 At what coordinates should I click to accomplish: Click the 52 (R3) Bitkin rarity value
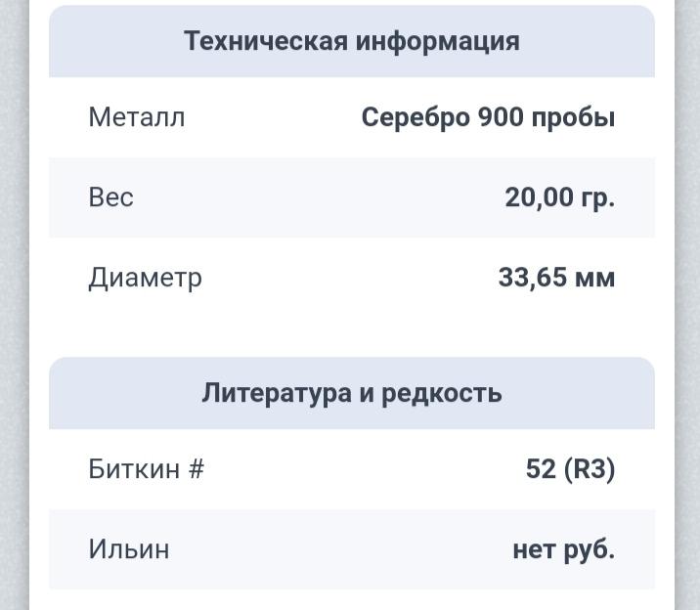[571, 469]
